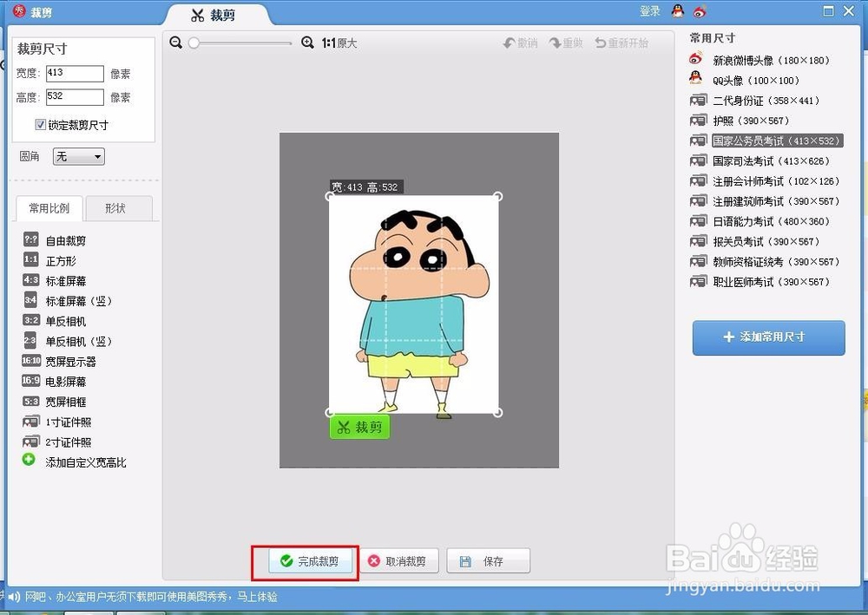Image resolution: width=868 pixels, height=615 pixels.
Task: Click the bottom-right crop corner handle
Action: 497,412
